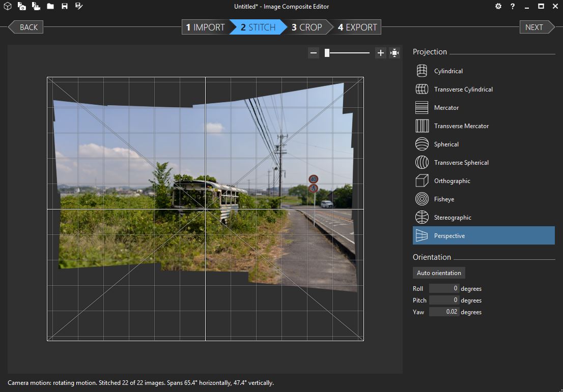This screenshot has height=392, width=563.
Task: Click the Roll degrees input field
Action: tap(444, 288)
